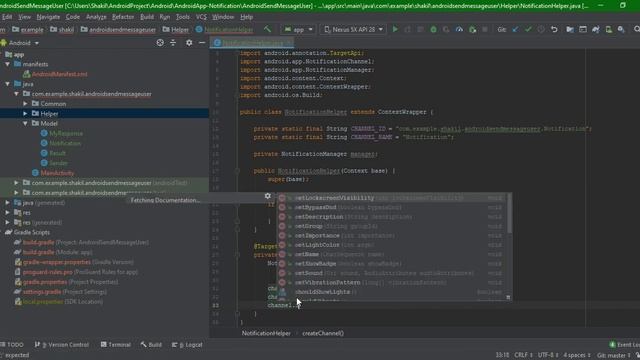Commit changes with green Git checkmark
Viewport: 640px width, 360px height.
[528, 29]
